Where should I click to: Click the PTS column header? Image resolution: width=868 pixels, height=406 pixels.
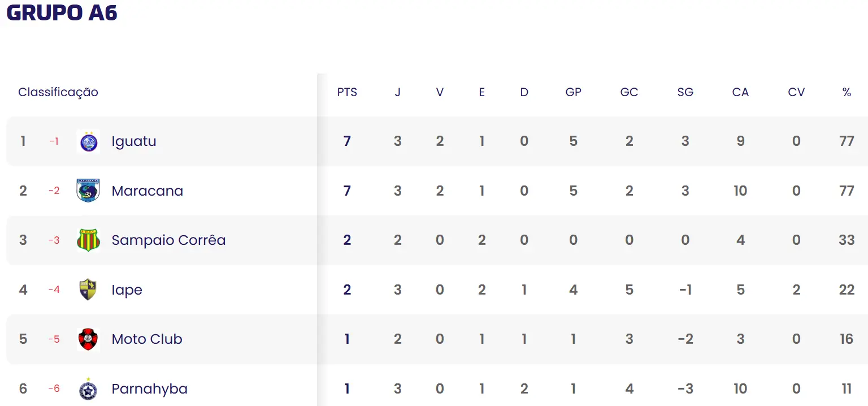(x=347, y=92)
